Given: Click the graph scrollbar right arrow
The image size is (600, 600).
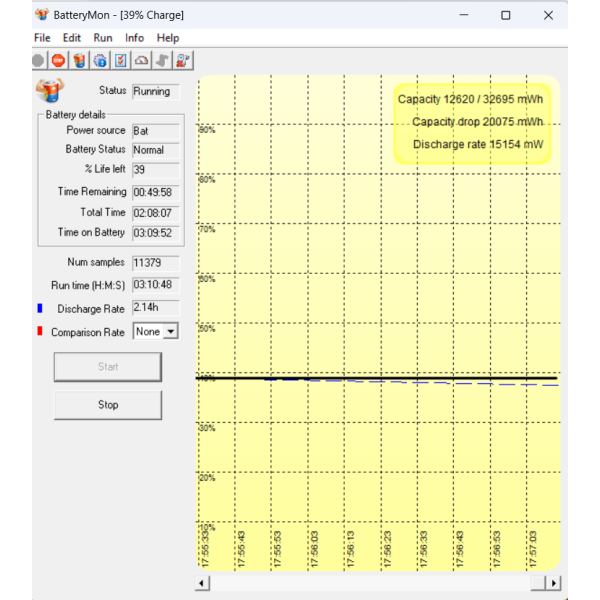Looking at the screenshot, I should pos(553,583).
